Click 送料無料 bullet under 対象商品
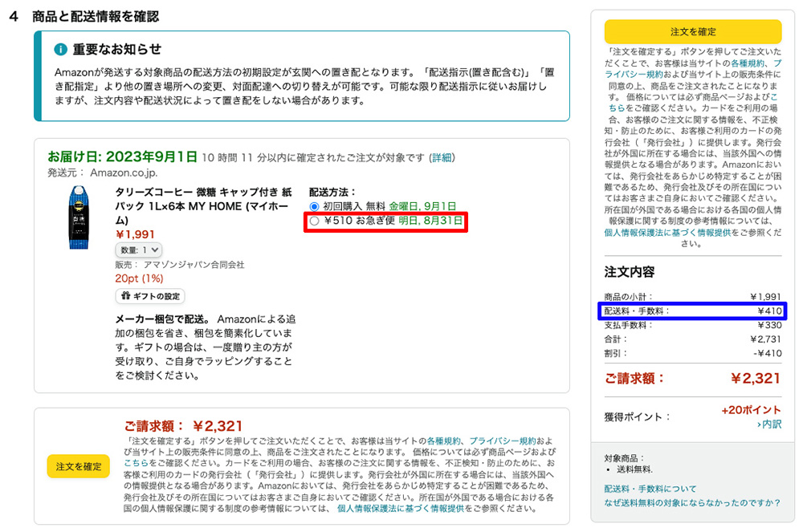Viewport: 803px width, 532px height. [x=634, y=469]
